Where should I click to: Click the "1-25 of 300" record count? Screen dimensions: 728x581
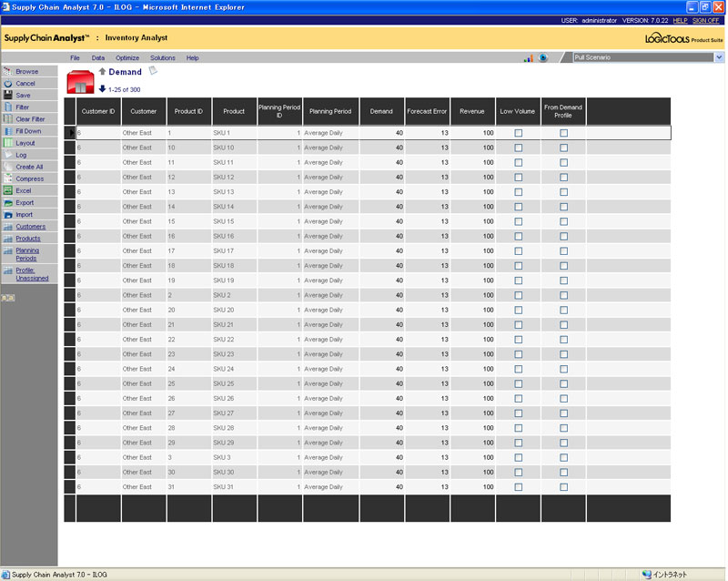pos(124,90)
